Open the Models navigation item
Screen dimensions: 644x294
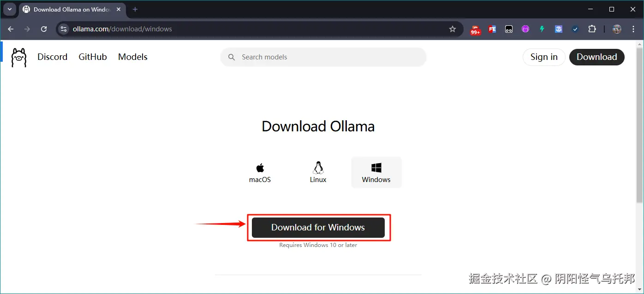[x=132, y=57]
